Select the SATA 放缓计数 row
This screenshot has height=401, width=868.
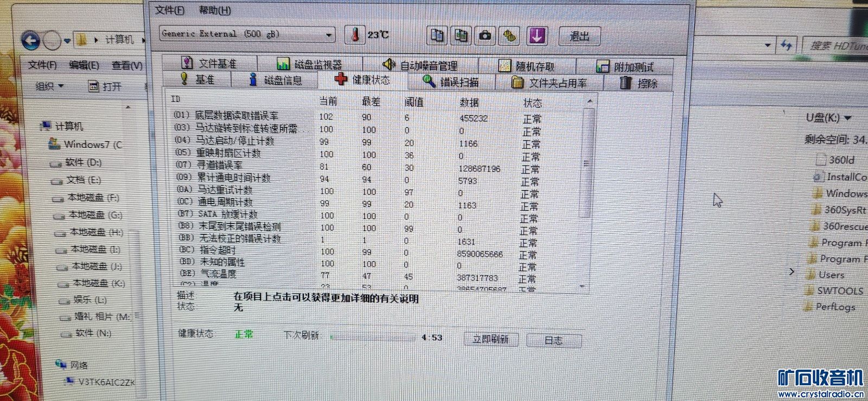point(358,215)
